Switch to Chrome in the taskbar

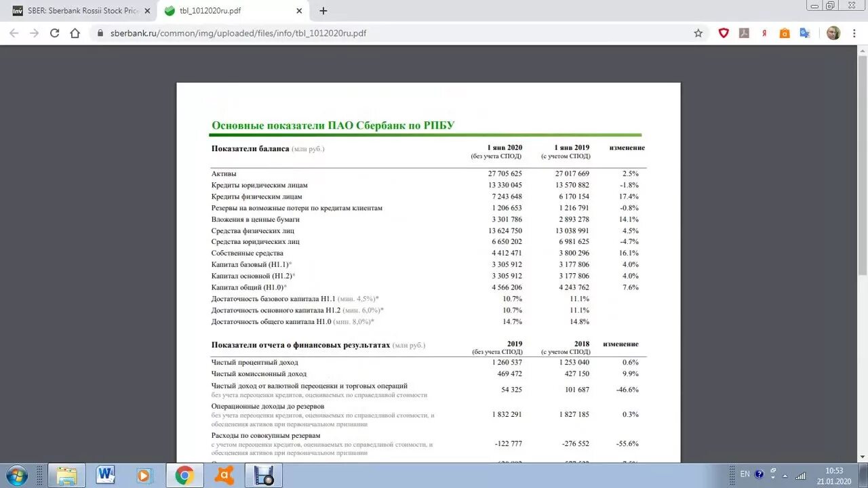184,475
